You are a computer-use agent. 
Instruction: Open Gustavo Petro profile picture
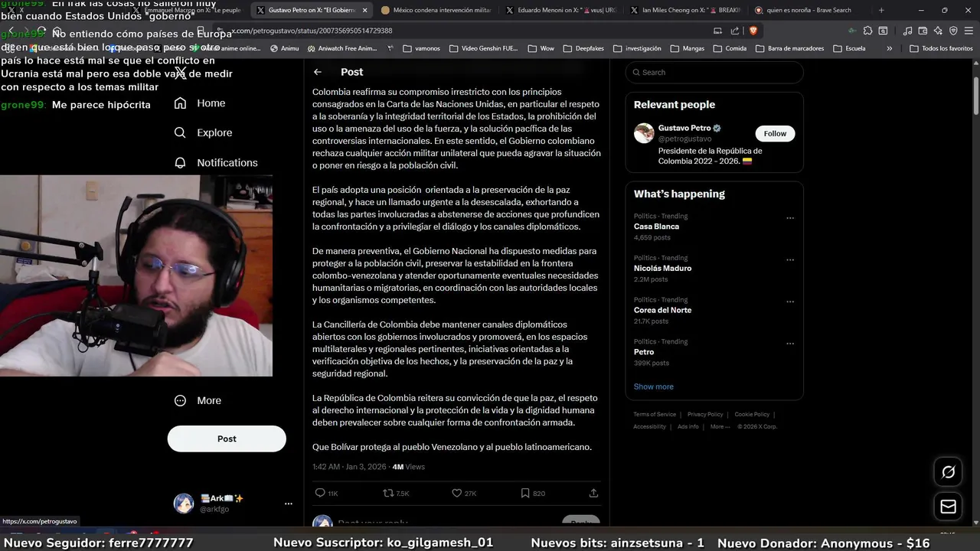tap(644, 132)
